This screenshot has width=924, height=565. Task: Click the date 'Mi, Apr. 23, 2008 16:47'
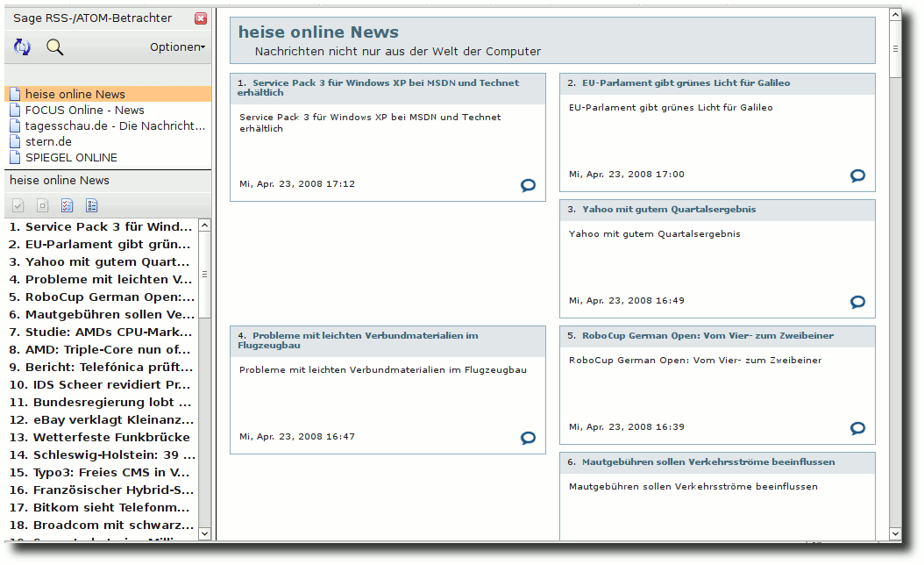click(x=297, y=436)
